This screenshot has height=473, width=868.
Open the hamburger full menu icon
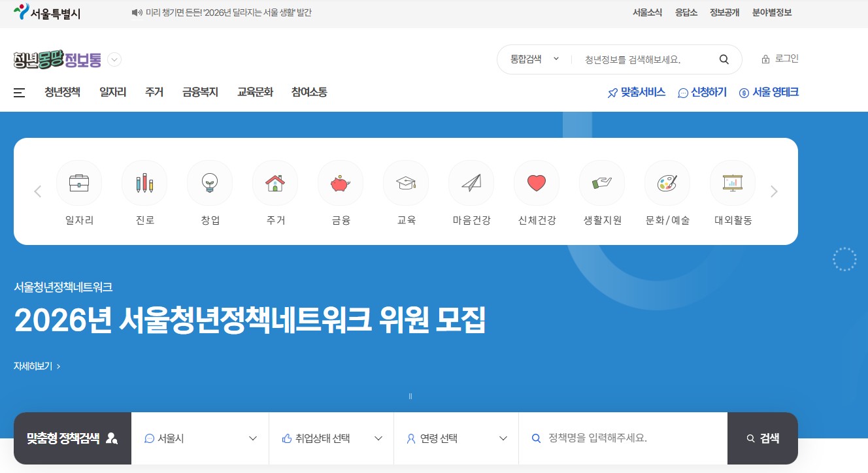[20, 93]
